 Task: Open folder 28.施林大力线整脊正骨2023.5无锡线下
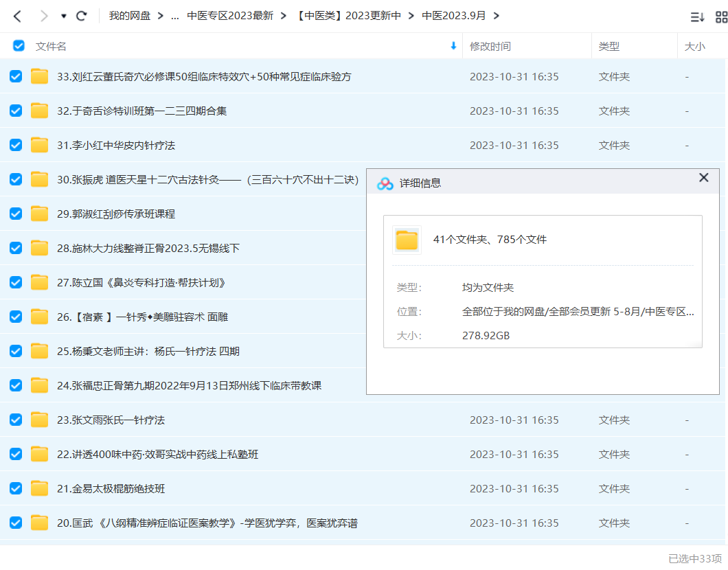point(148,248)
